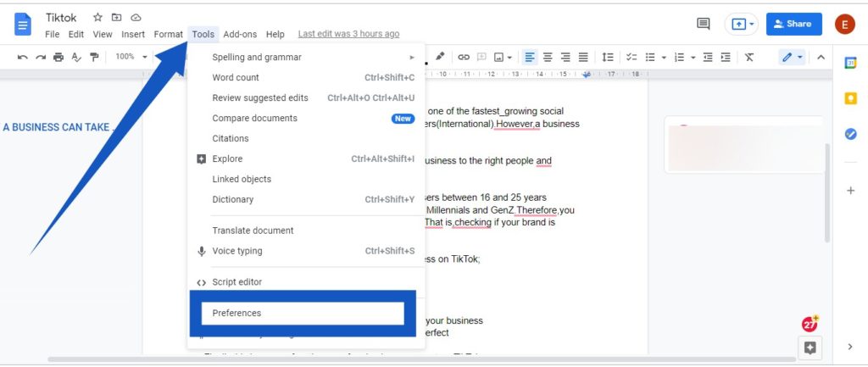Viewport: 868px width, 367px height.
Task: Click the add comment toolbar icon
Action: coord(481,57)
